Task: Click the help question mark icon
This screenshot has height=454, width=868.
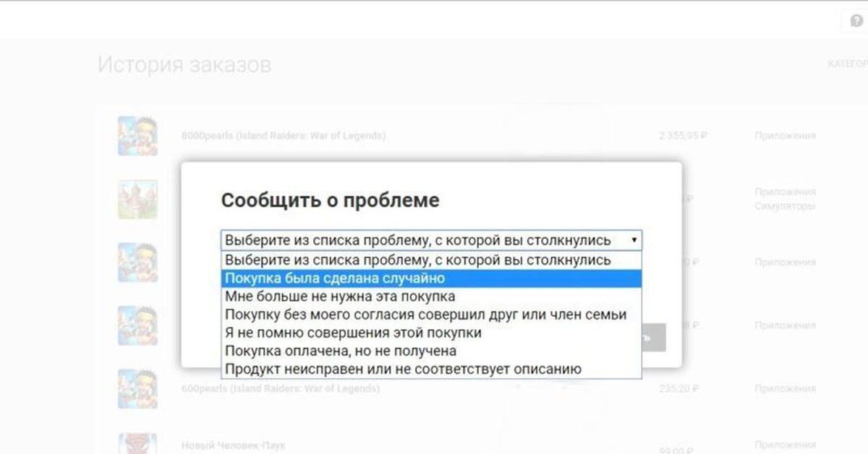Action: (856, 20)
